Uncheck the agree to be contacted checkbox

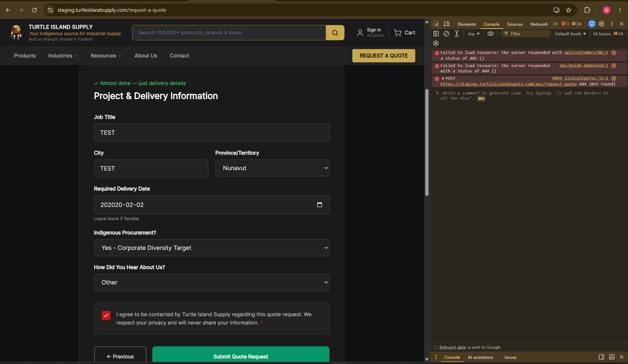click(106, 315)
